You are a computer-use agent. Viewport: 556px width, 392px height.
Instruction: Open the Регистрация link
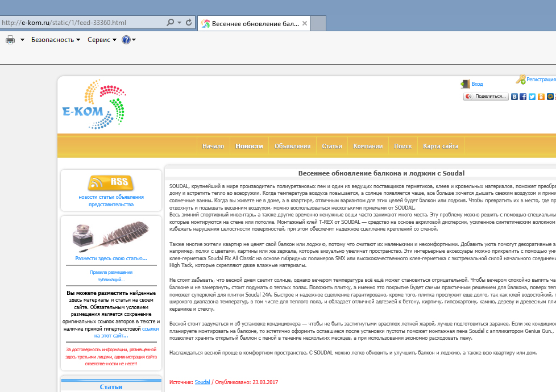(x=541, y=80)
